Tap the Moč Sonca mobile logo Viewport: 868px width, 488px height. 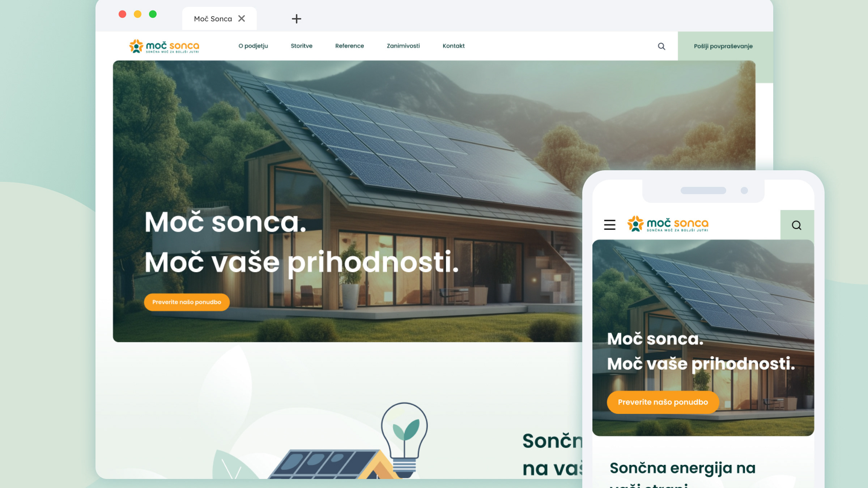click(668, 224)
